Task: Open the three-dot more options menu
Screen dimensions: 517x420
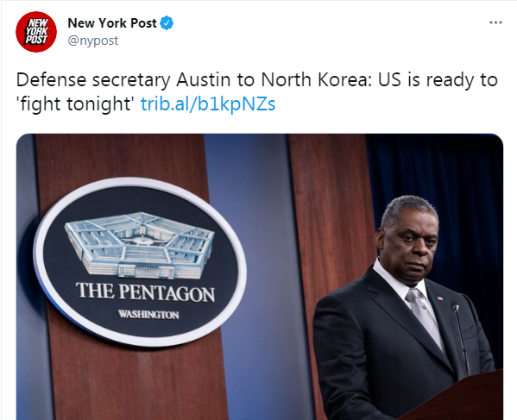Action: tap(495, 22)
